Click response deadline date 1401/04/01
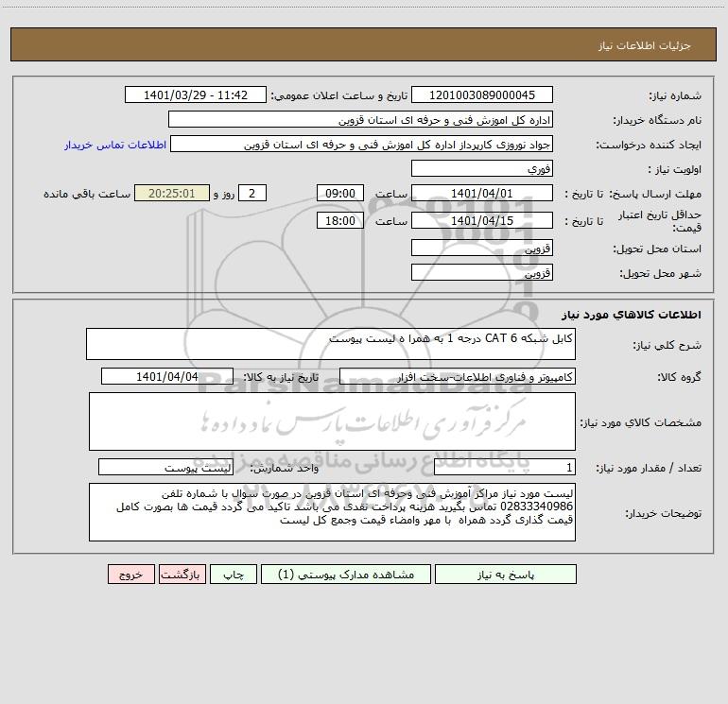Screen dimensions: 728x704 point(482,193)
